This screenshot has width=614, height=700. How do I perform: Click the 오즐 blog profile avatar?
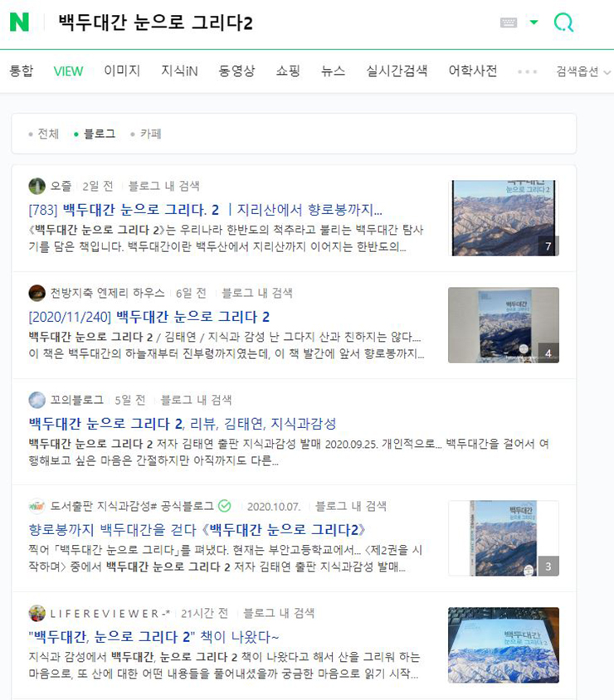37,186
